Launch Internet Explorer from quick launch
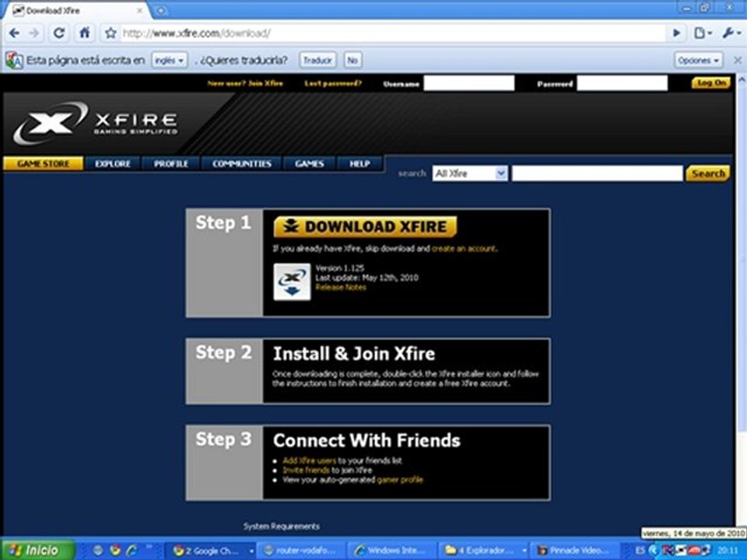This screenshot has width=747, height=560. [x=132, y=550]
